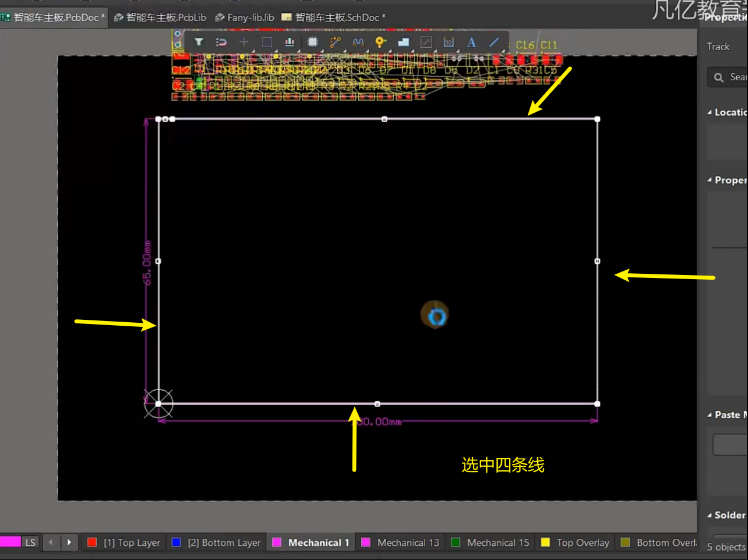
Task: Select the differential pair routing tool
Action: click(x=358, y=42)
